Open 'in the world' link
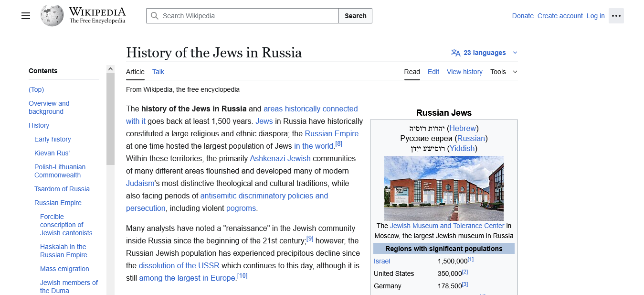 pyautogui.click(x=314, y=146)
